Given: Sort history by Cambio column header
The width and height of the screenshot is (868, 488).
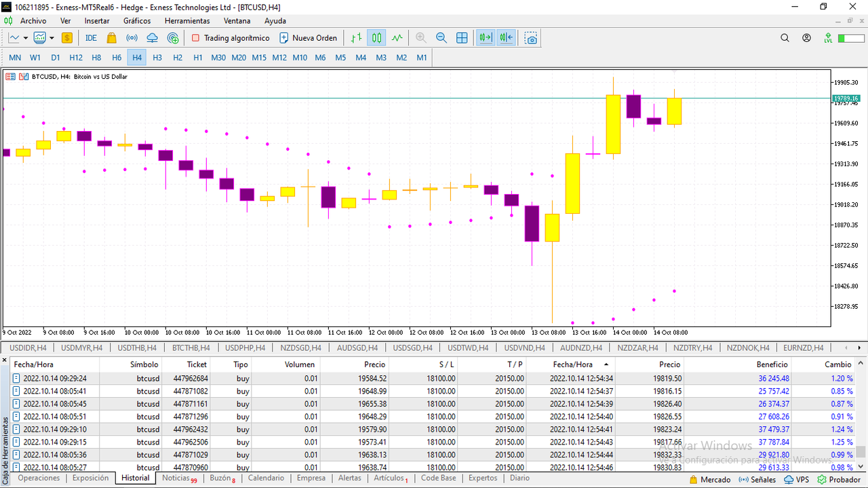Looking at the screenshot, I should [825, 364].
